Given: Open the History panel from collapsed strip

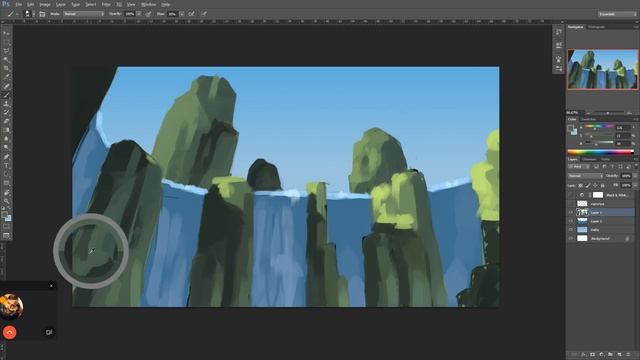Looking at the screenshot, I should [x=558, y=32].
